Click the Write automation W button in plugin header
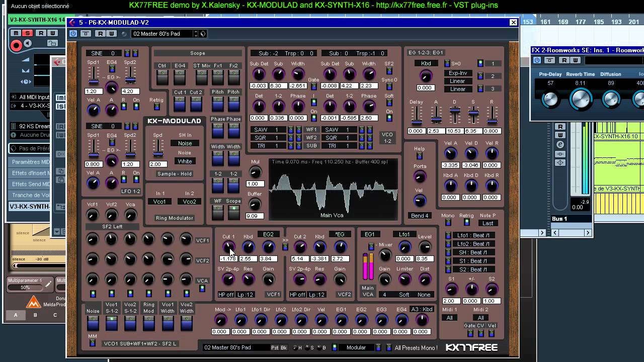Image resolution: width=644 pixels, height=362 pixels. click(x=112, y=34)
